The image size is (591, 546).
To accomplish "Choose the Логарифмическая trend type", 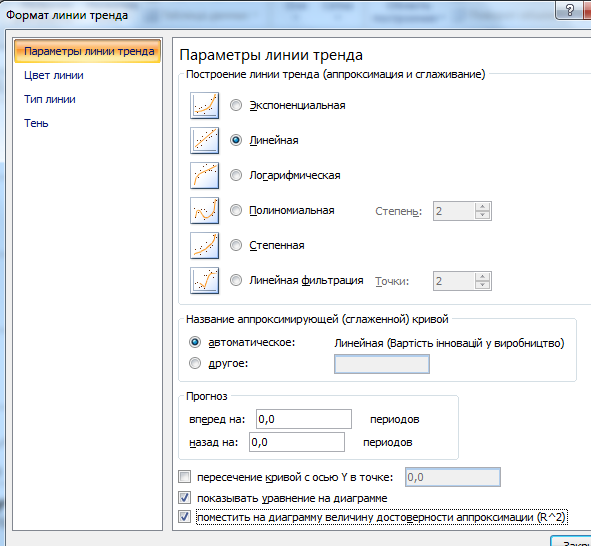I will [236, 175].
